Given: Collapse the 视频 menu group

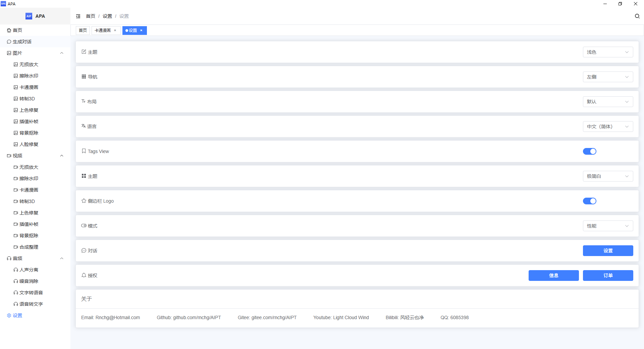Looking at the screenshot, I should [x=35, y=156].
